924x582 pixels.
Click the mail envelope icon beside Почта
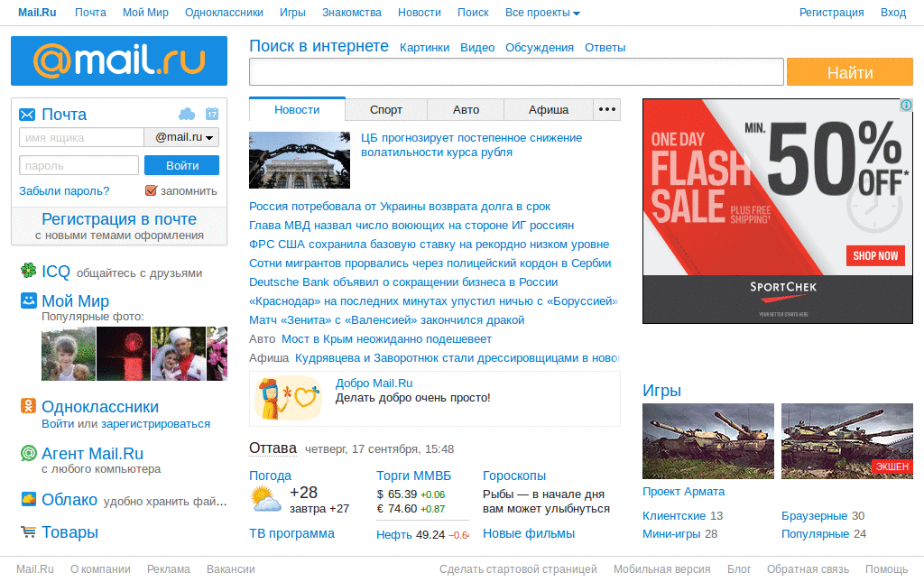pos(27,115)
